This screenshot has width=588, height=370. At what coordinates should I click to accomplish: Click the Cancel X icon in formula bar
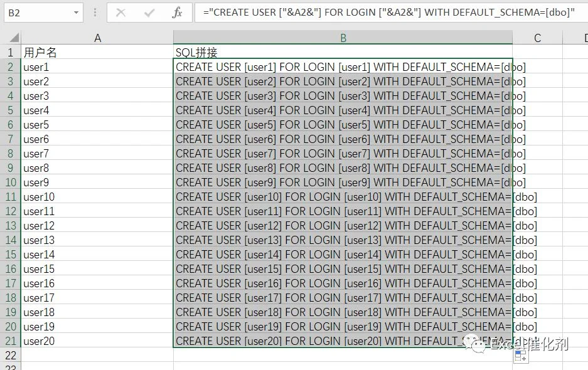point(120,13)
